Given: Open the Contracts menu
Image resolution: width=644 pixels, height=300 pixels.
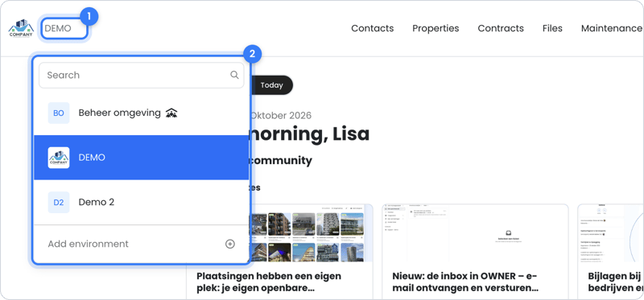Looking at the screenshot, I should (x=501, y=28).
